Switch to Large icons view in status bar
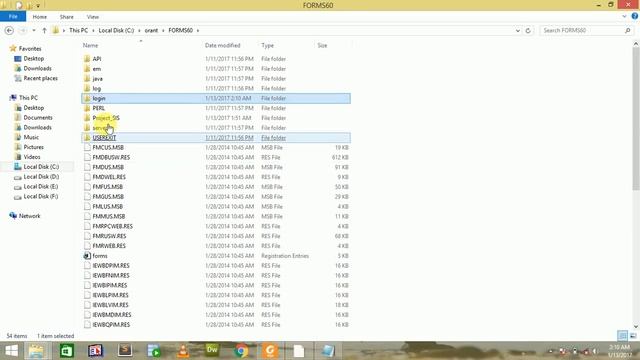The height and width of the screenshot is (360, 640). pos(633,336)
